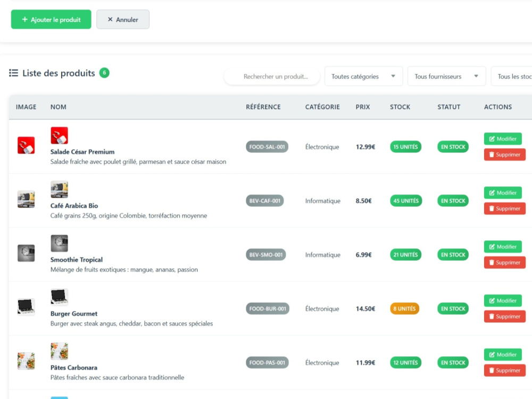The image size is (532, 399).
Task: Delete Burger Gourmet with Supprimer
Action: click(505, 317)
